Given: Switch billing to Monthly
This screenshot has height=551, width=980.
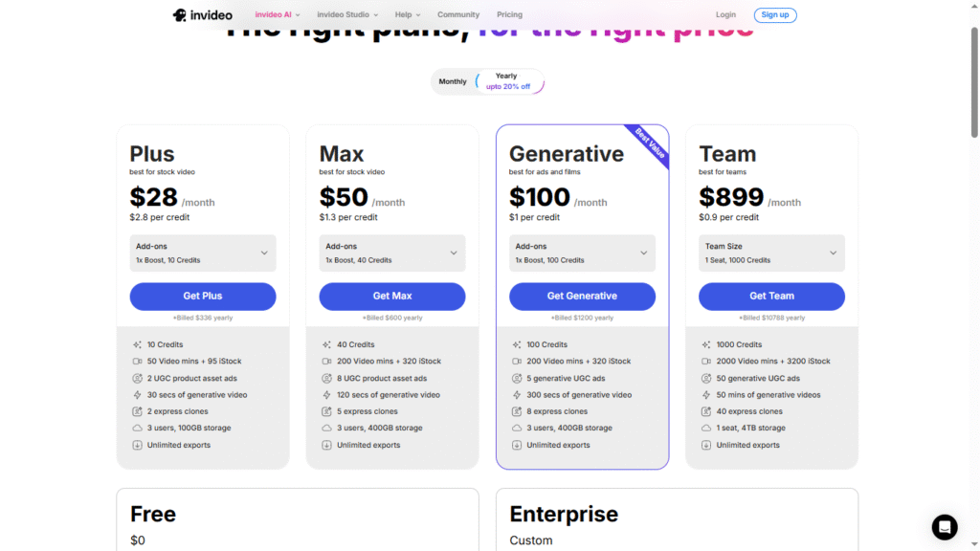Looking at the screenshot, I should coord(453,82).
